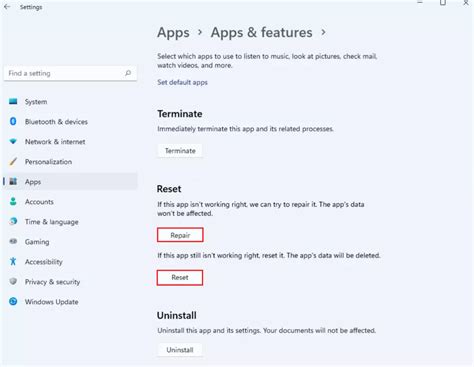This screenshot has width=474, height=367.
Task: Click the System monitor icon in sidebar
Action: click(x=13, y=101)
